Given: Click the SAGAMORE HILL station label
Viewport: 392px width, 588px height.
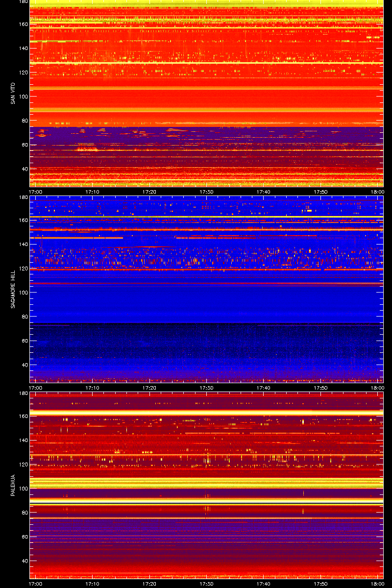Looking at the screenshot, I should pyautogui.click(x=12, y=289).
